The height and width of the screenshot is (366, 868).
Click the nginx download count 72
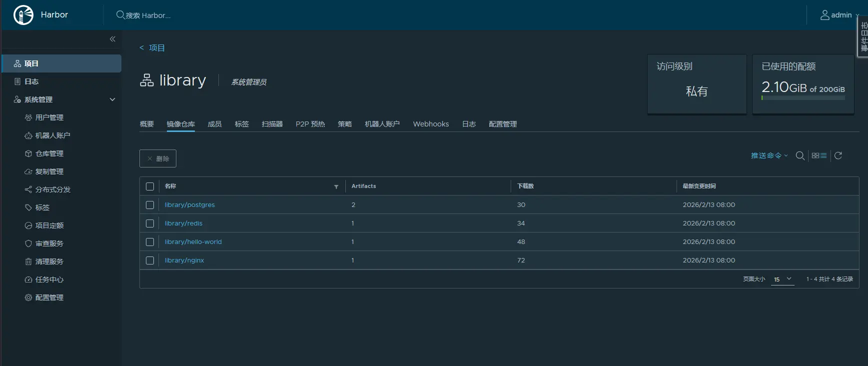(x=521, y=260)
